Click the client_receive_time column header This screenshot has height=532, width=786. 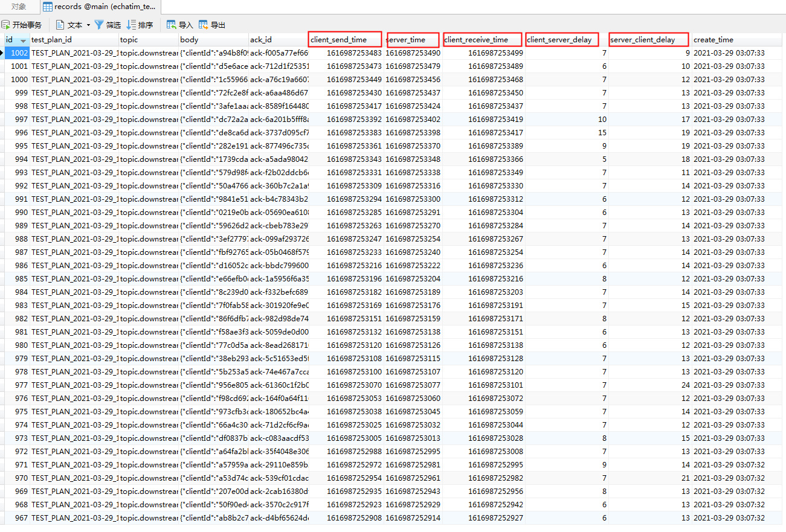pos(482,40)
